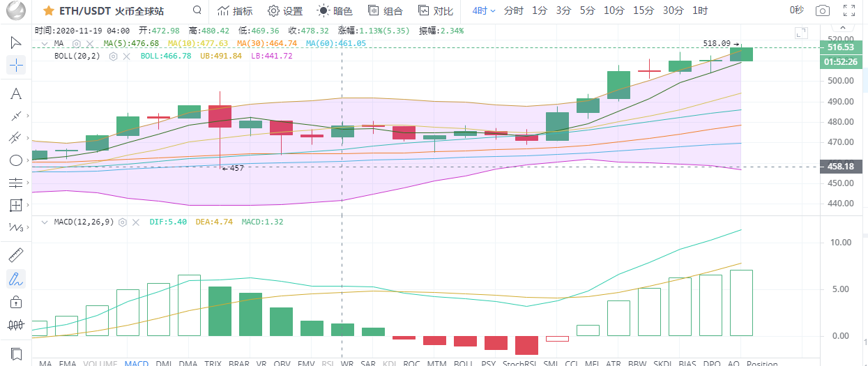Remove the MACD indicator
868x366 pixels.
[135, 222]
